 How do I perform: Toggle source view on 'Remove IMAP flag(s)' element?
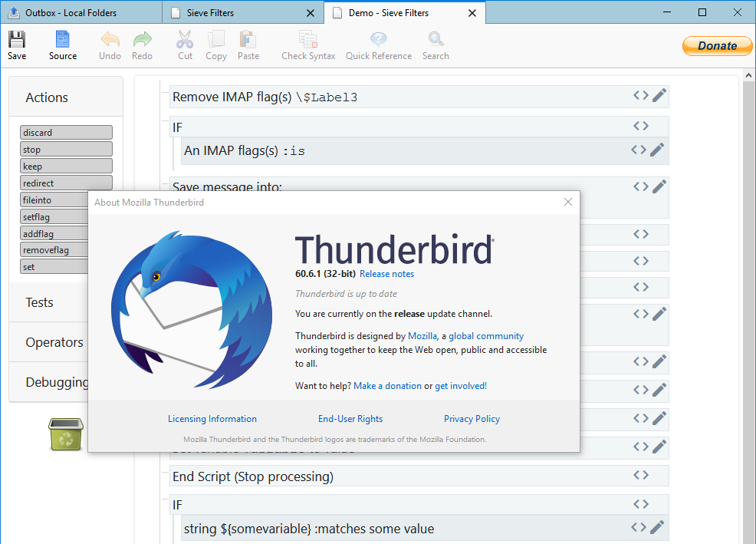(x=640, y=95)
